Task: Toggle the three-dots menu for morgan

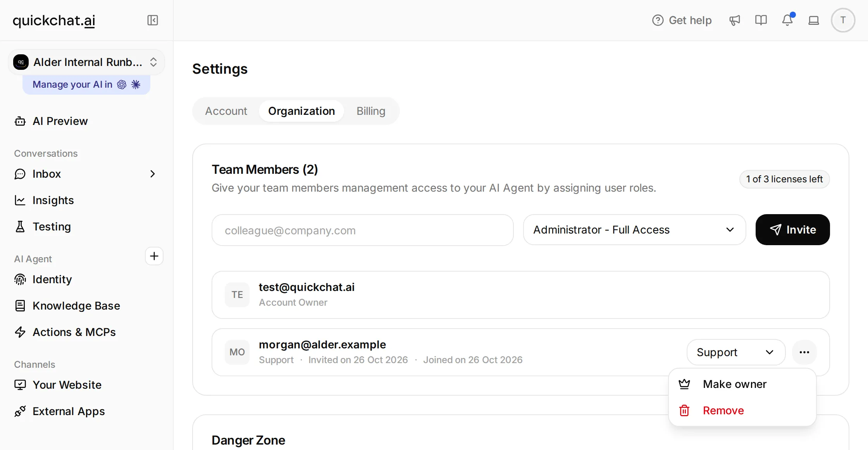Action: tap(804, 352)
